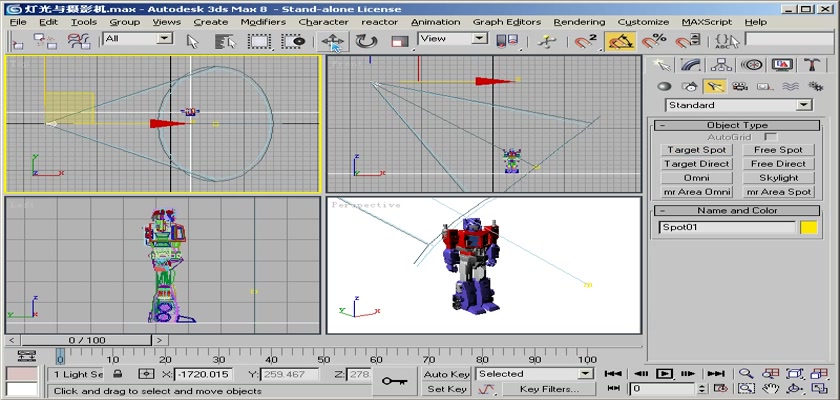Open the Graph Editors menu
Screen dimensions: 840x400
point(507,22)
